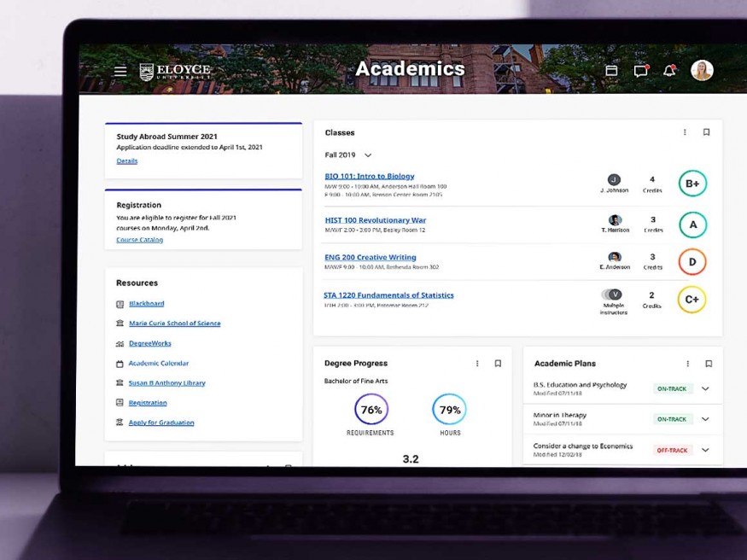Click the Blackboard book icon
747x560 pixels.
coord(121,303)
